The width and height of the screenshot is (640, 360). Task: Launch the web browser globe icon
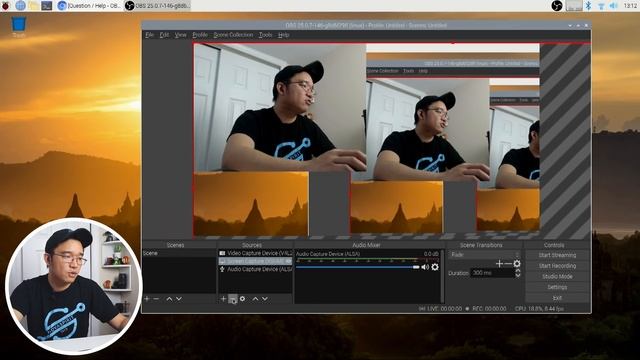click(20, 6)
